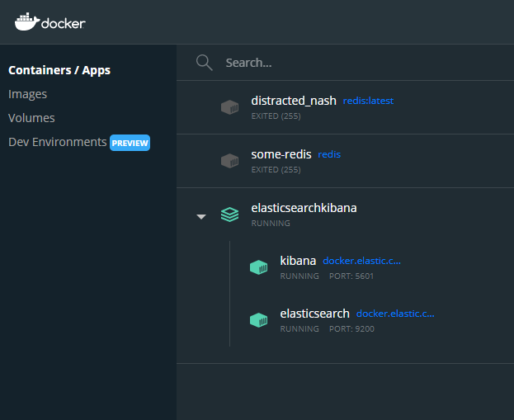Click RUNNING status of kibana container
Image resolution: width=514 pixels, height=420 pixels.
point(299,276)
